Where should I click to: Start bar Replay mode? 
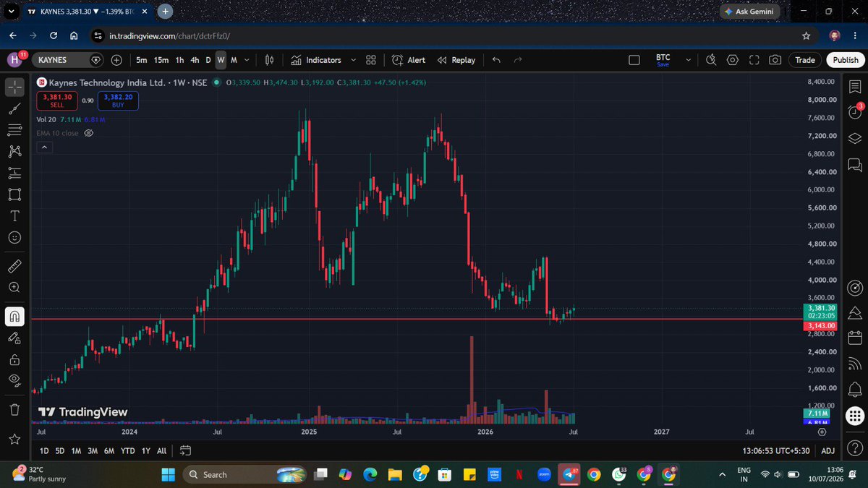click(456, 60)
